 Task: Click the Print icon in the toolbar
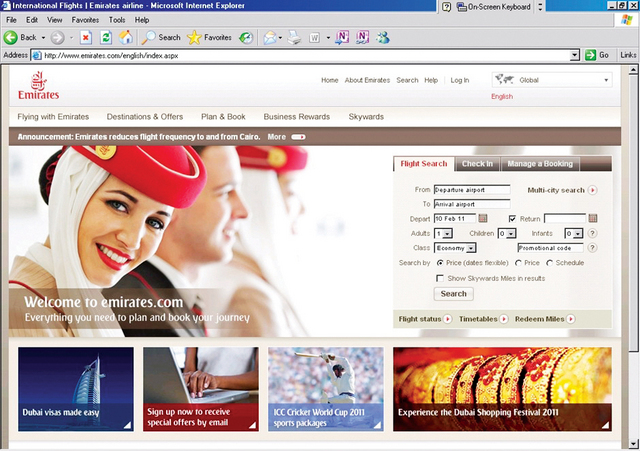coord(294,38)
